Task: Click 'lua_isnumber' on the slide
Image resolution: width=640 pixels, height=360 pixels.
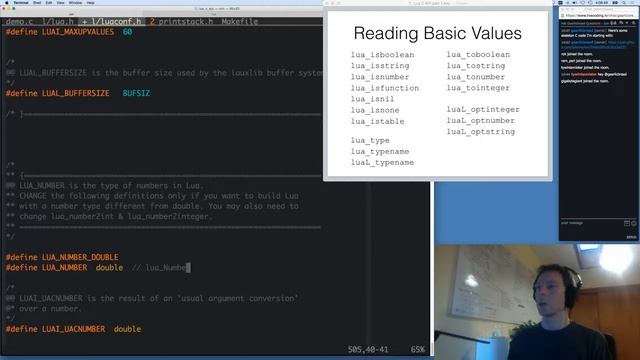Action: tap(380, 77)
